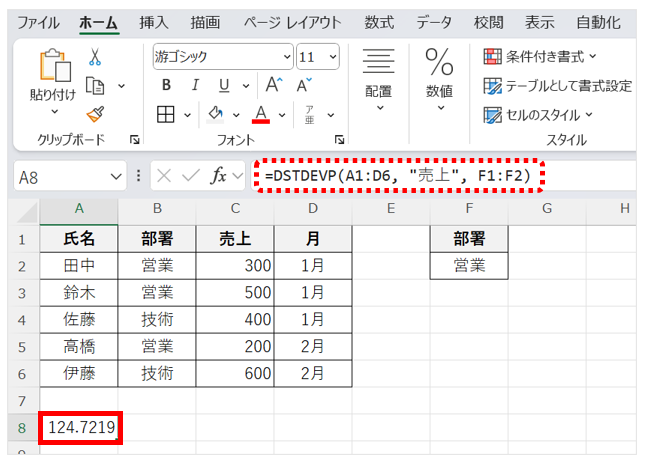The image size is (645, 460).
Task: Select cell A8 containing 124.7219
Action: click(x=79, y=428)
